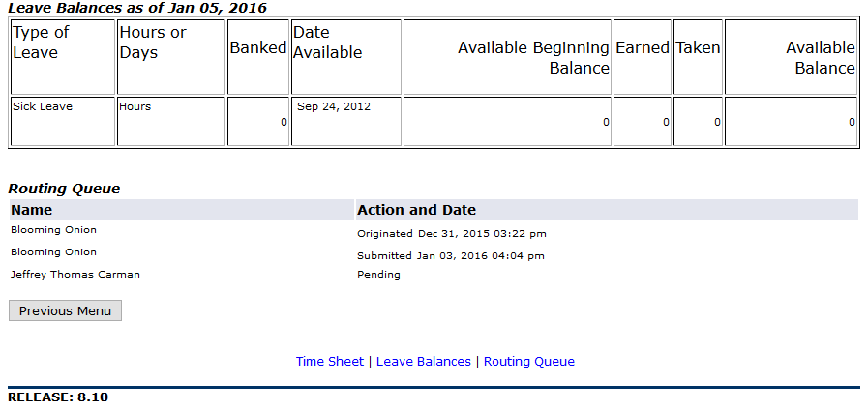Click the Taken column header
This screenshot has width=868, height=412.
[698, 57]
